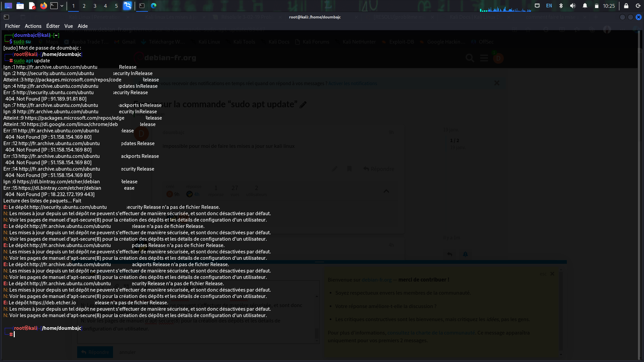Switch to workspace 5
This screenshot has height=362, width=644.
(x=116, y=6)
